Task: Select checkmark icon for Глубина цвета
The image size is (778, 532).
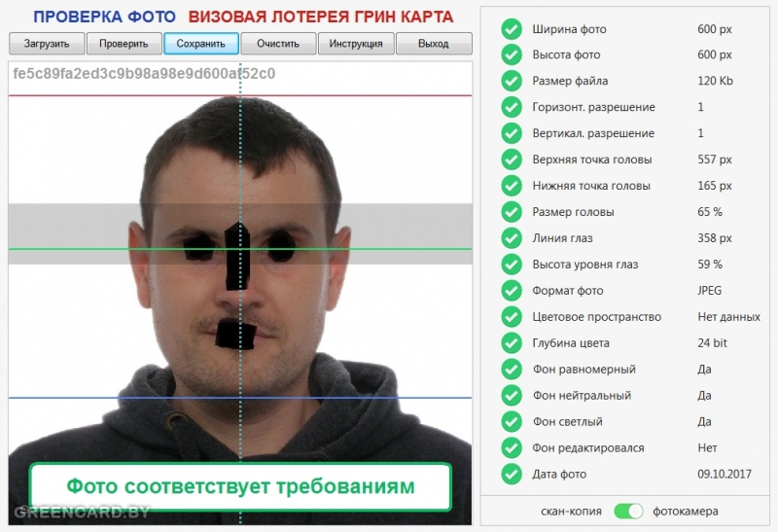Action: (512, 343)
